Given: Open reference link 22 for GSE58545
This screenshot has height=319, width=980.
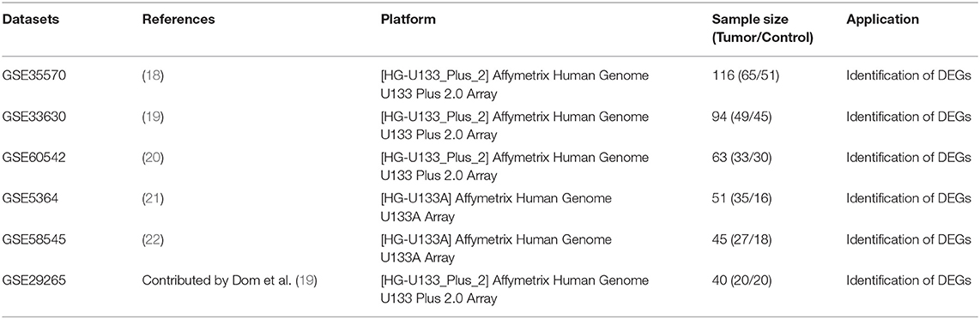Looking at the screenshot, I should (x=153, y=240).
